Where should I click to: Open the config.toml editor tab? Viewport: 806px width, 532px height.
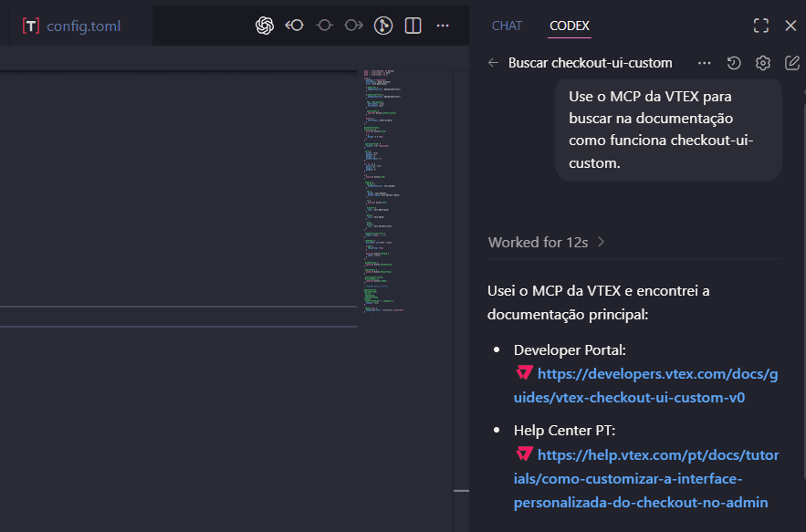80,26
